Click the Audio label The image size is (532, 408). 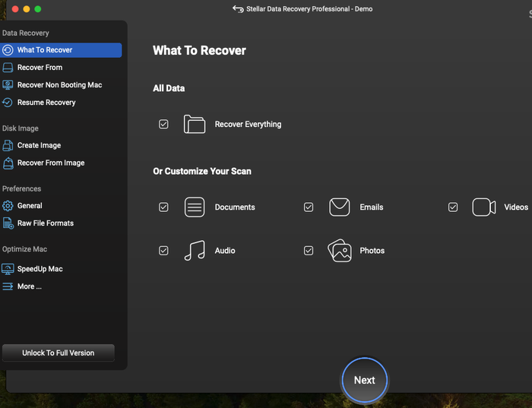(225, 251)
